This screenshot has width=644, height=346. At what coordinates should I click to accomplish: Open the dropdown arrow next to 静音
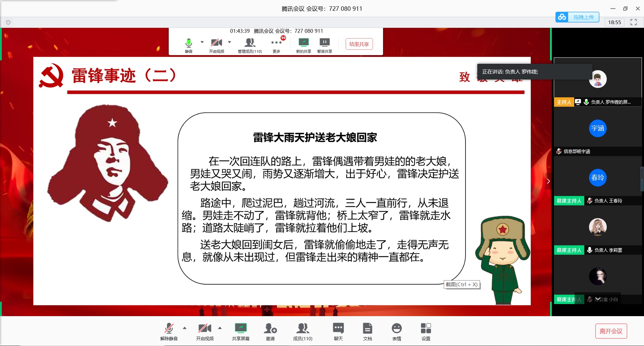point(202,42)
